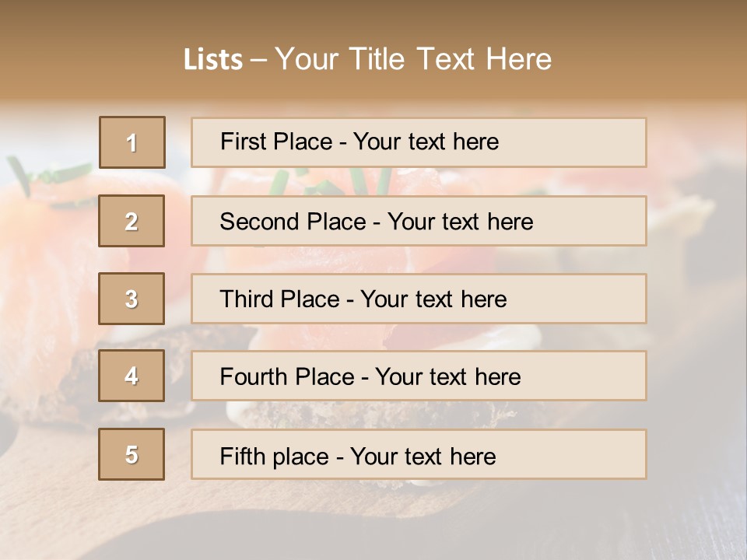Click 'Fourth Place - Your text here' box
The image size is (747, 560).
[419, 376]
